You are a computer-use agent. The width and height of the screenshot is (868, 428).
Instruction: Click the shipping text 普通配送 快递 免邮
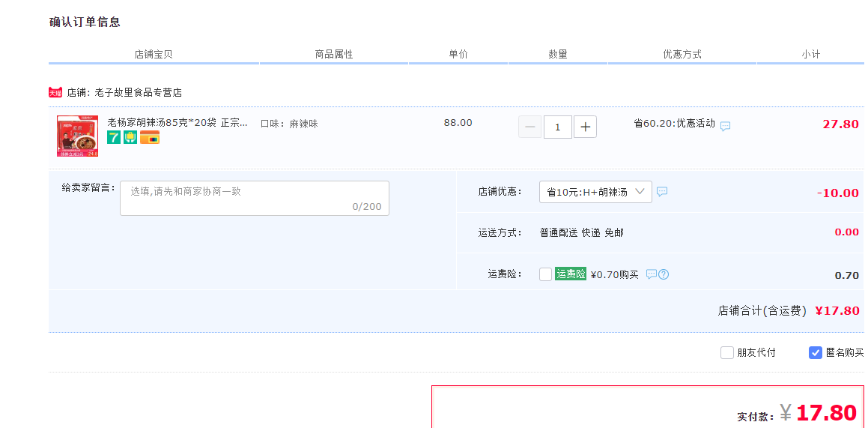(581, 232)
